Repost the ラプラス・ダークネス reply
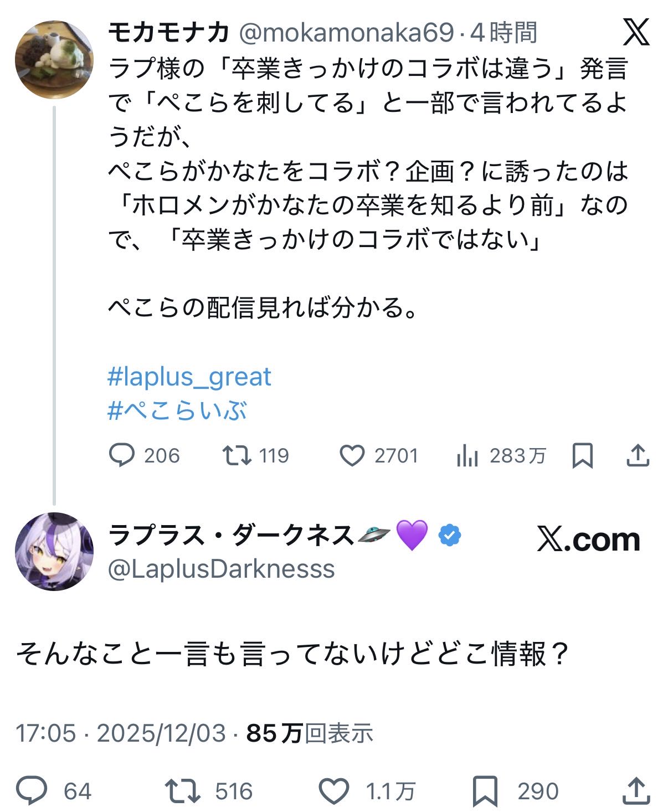668x812 pixels. [183, 790]
